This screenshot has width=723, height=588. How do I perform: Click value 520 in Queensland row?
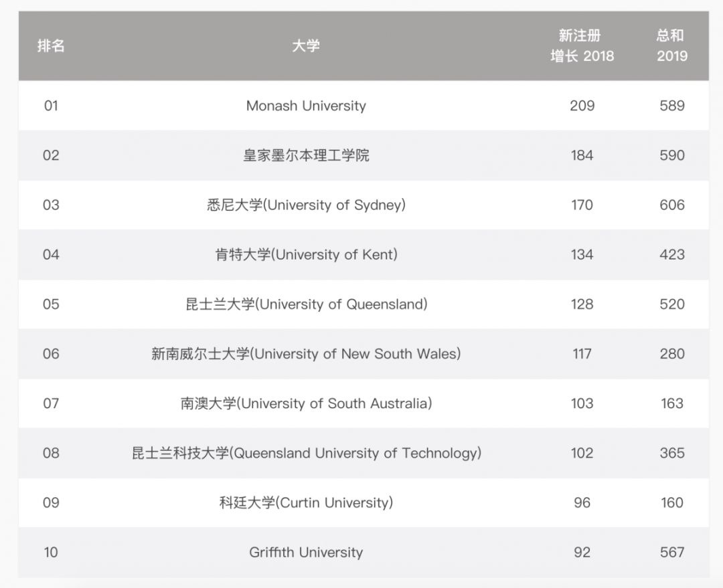672,304
